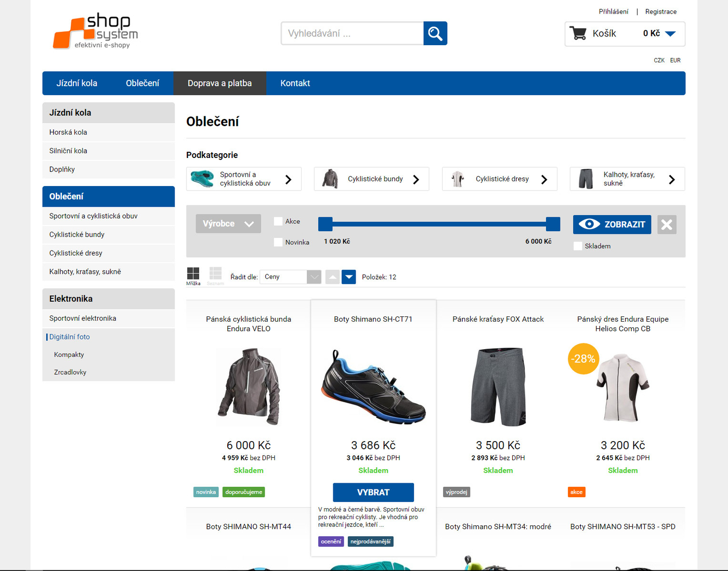Open Kalhoty, kraťasy, sukně subcategory chevron

(672, 179)
